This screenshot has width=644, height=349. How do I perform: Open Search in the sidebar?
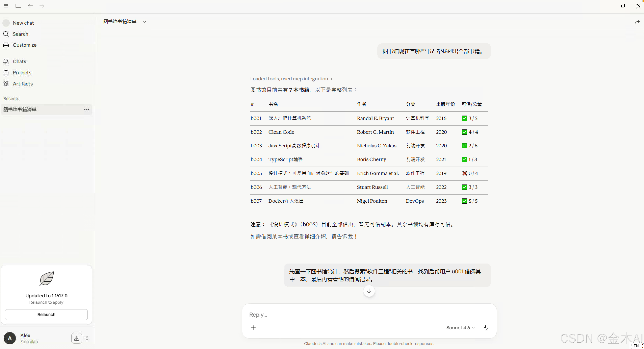tap(20, 34)
